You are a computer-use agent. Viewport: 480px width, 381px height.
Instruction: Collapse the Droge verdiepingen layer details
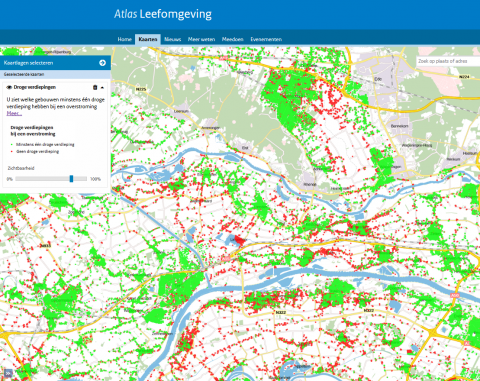coord(102,87)
